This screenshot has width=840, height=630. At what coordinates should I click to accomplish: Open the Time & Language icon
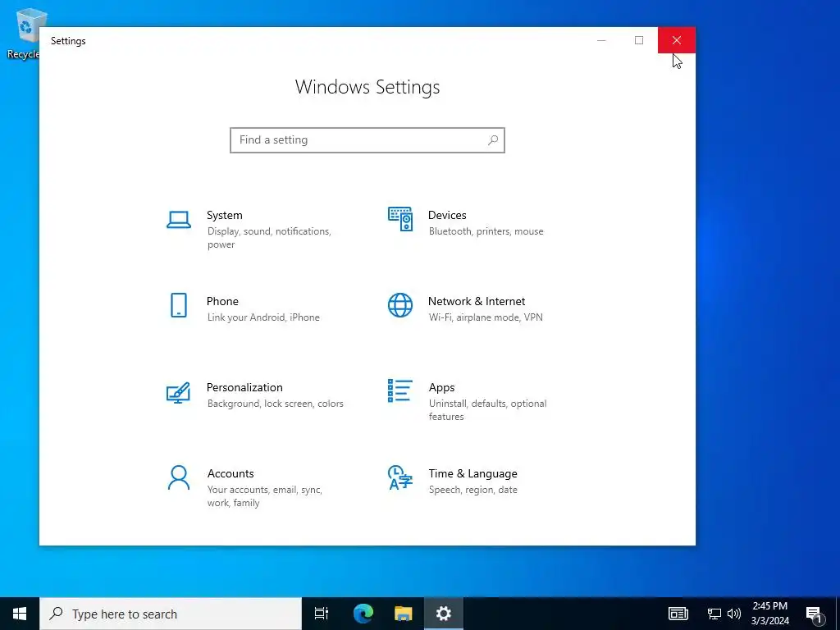[x=400, y=478]
